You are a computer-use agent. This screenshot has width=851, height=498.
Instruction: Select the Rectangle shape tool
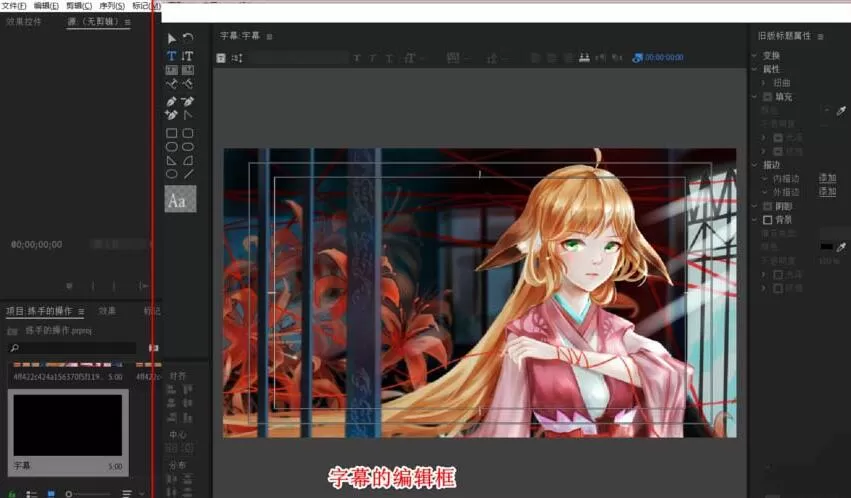(172, 133)
